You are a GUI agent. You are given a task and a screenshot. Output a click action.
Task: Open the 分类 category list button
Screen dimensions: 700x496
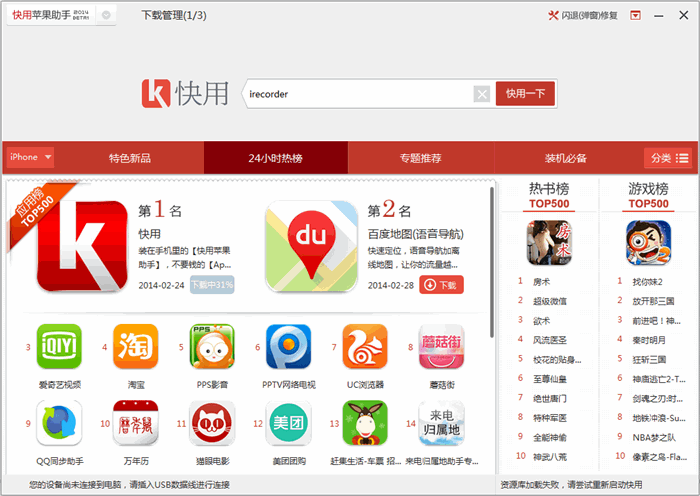[668, 158]
